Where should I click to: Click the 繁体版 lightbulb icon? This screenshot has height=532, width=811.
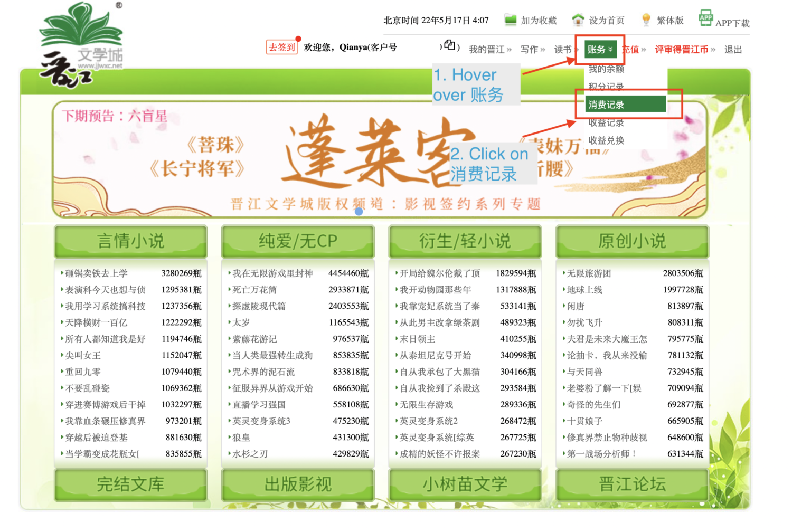coord(646,20)
